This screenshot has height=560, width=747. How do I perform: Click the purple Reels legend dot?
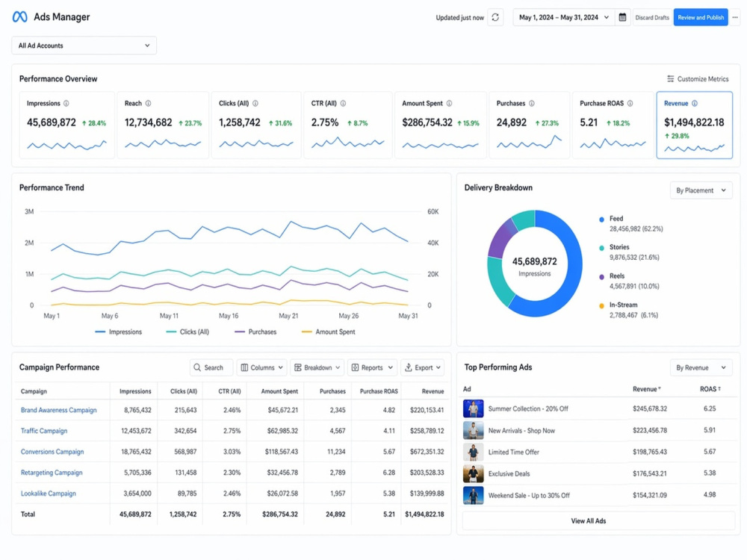(601, 277)
